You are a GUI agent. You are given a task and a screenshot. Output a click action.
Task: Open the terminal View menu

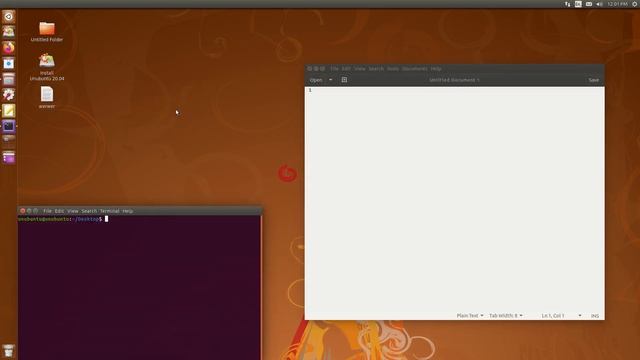pyautogui.click(x=73, y=211)
